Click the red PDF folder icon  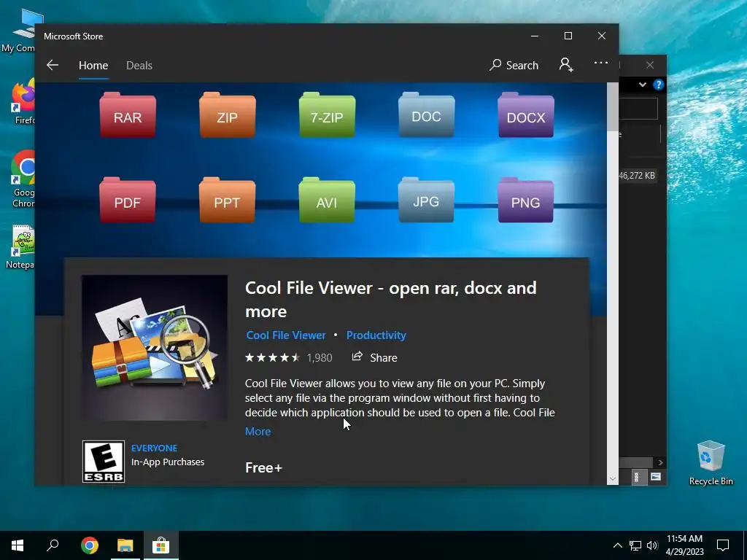pos(128,200)
